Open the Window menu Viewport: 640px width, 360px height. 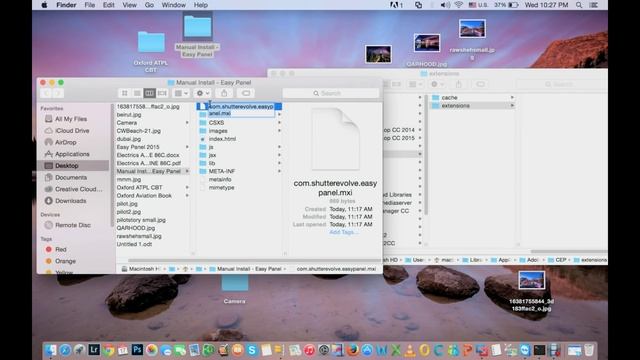tap(173, 5)
